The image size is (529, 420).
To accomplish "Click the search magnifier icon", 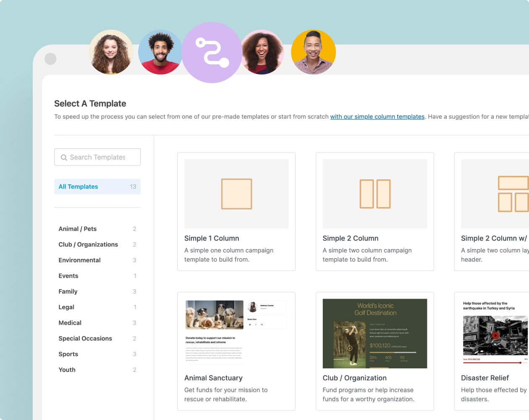I will pos(64,157).
